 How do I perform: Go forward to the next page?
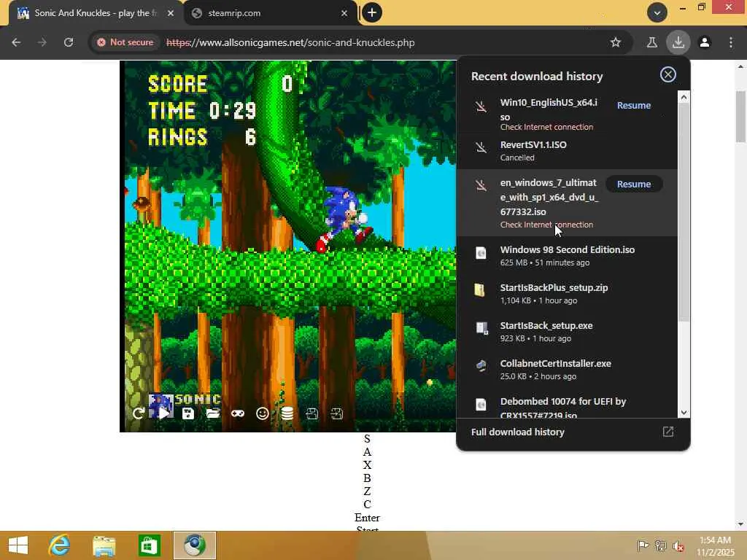point(42,42)
